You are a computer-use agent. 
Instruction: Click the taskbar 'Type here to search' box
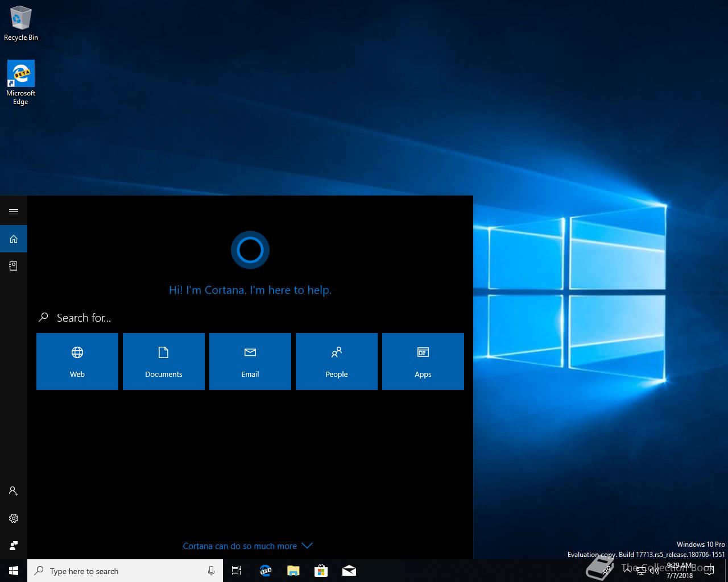pos(125,571)
